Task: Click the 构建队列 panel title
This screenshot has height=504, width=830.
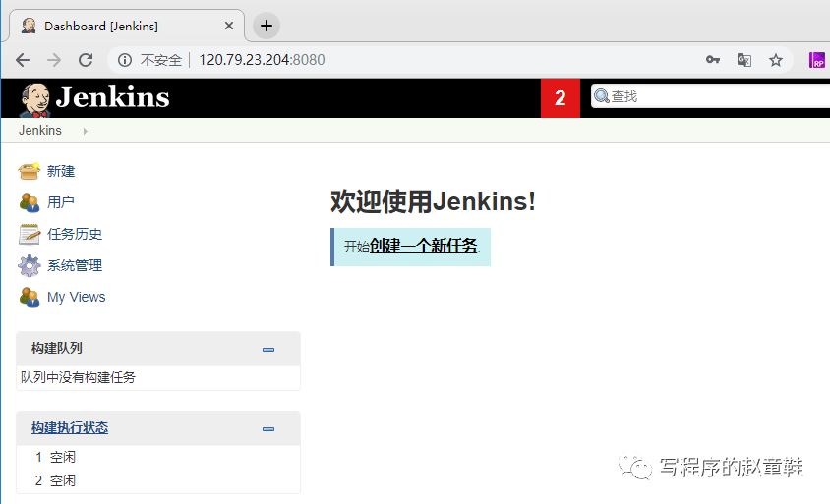Action: 57,348
